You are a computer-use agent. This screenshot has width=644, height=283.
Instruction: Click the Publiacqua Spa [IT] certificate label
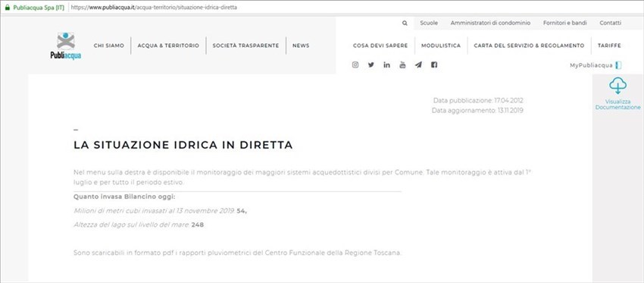coord(39,8)
